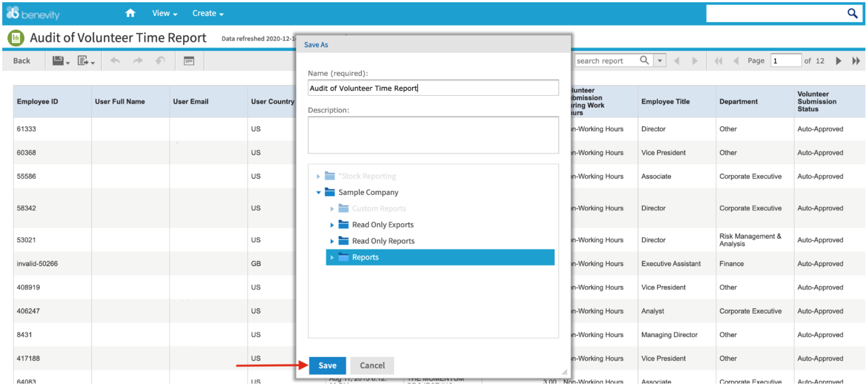The image size is (868, 386).
Task: Cancel the Save As dialog
Action: pyautogui.click(x=372, y=366)
